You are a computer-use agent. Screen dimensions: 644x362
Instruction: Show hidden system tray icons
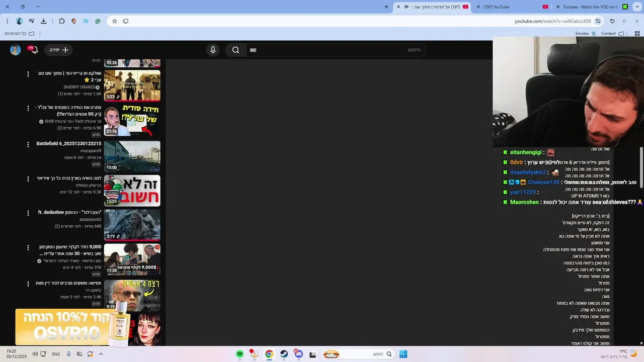[x=101, y=354]
